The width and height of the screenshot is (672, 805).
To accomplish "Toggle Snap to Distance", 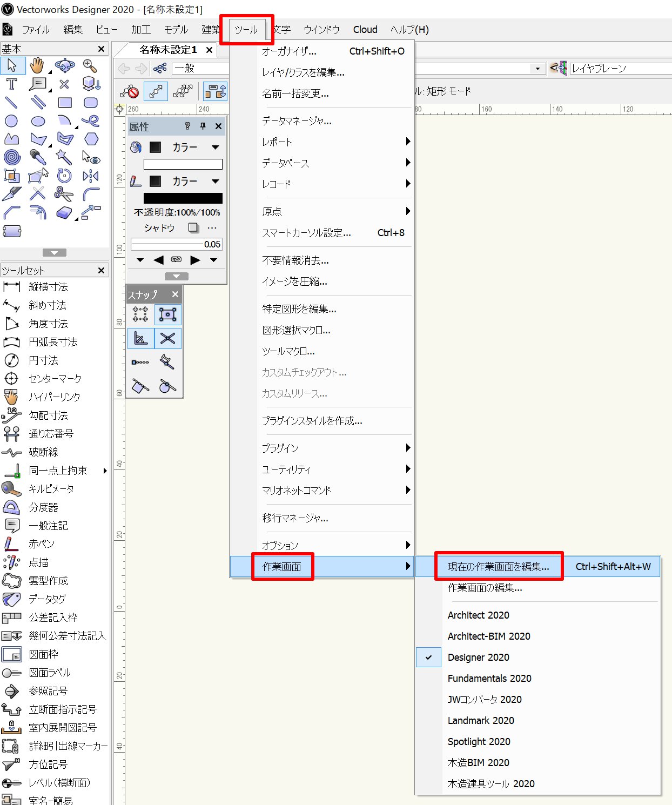I will pos(167,363).
